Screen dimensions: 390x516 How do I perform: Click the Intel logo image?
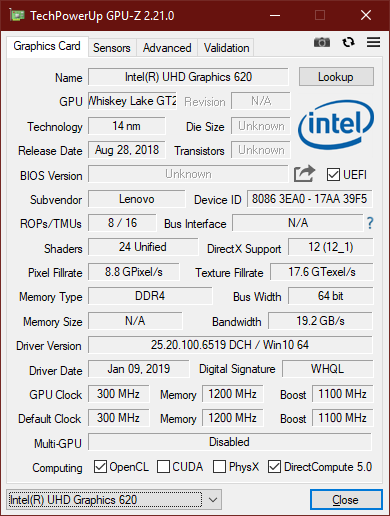tap(336, 125)
